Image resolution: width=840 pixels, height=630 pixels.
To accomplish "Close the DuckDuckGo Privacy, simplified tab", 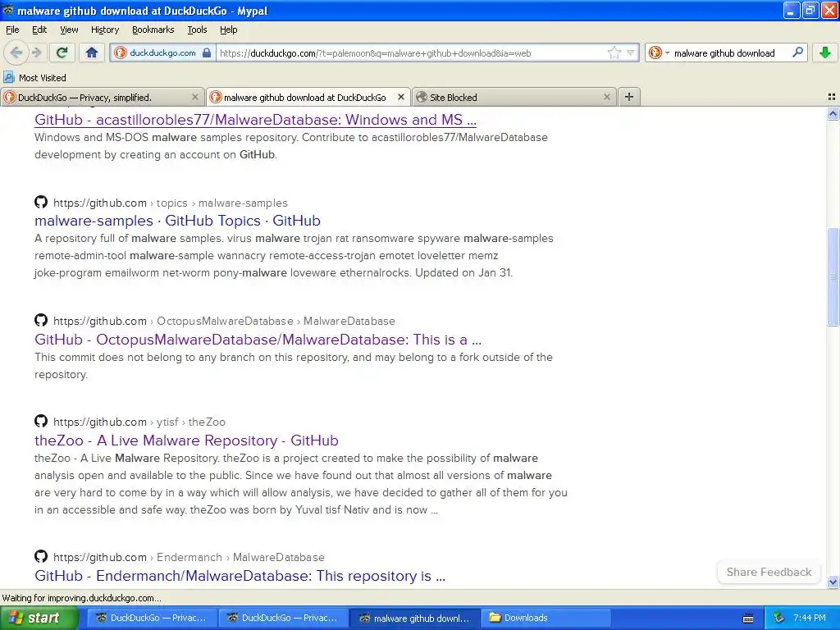I will [195, 97].
